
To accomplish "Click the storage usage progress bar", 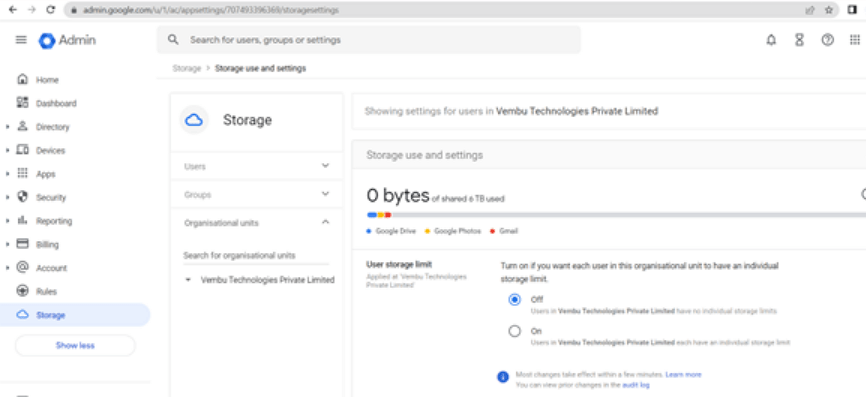I will (616, 215).
